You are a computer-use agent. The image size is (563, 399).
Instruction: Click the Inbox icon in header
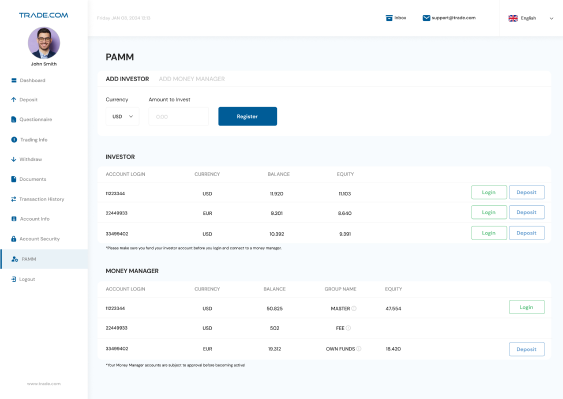coord(389,18)
